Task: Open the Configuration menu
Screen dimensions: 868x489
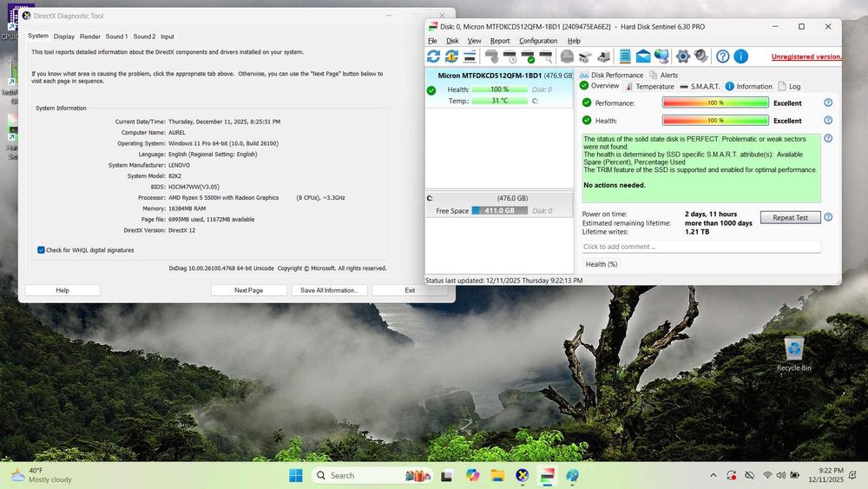Action: pos(538,41)
